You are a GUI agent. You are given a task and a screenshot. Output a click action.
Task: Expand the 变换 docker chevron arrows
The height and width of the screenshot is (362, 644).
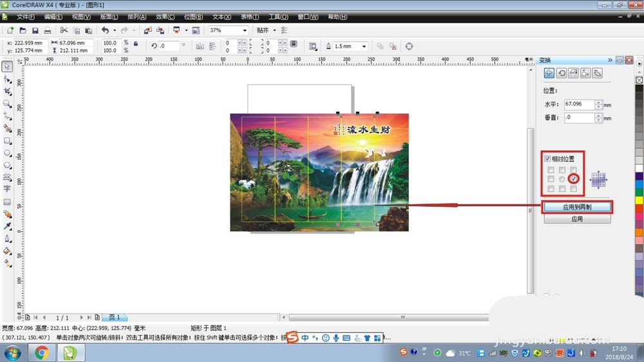click(x=610, y=60)
